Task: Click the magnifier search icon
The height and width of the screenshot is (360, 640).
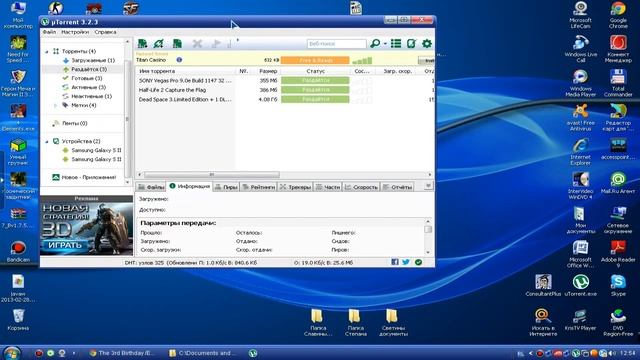Action: [375, 43]
